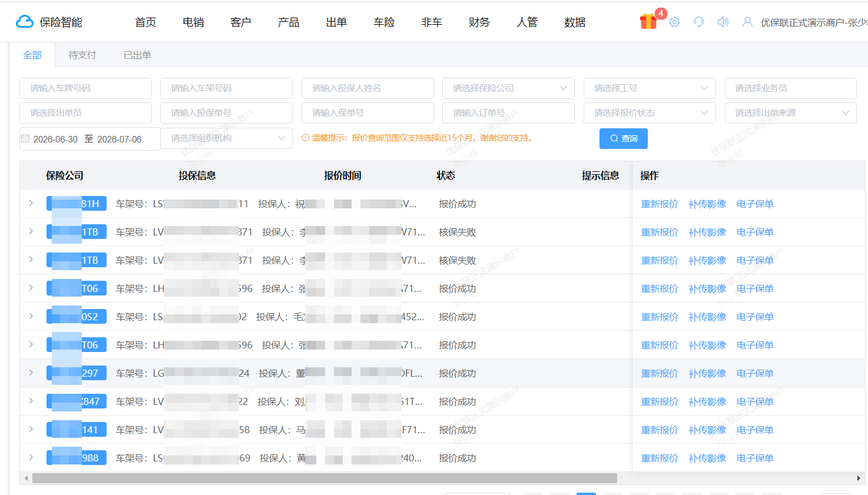Screen dimensions: 868x495
Task: Open the gift box notifications icon
Action: 648,21
